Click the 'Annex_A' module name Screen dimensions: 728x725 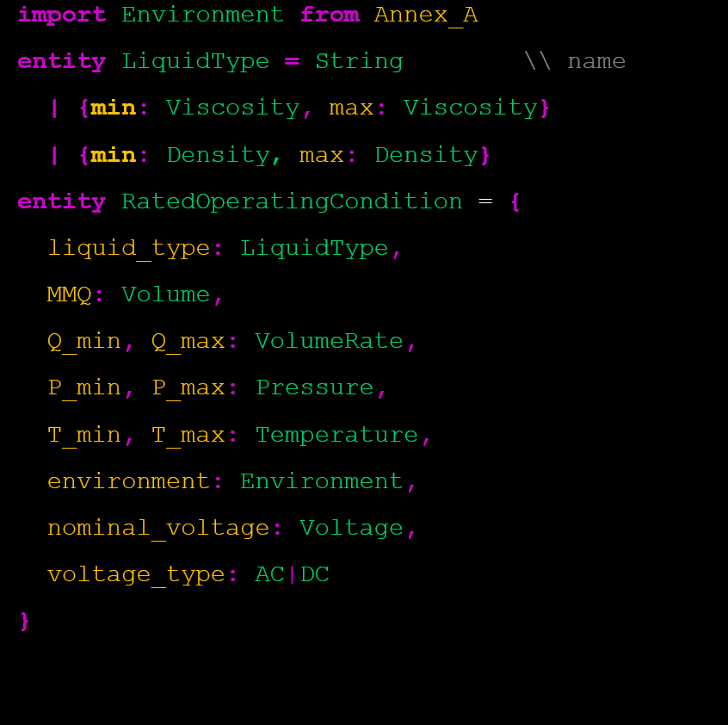(x=426, y=15)
